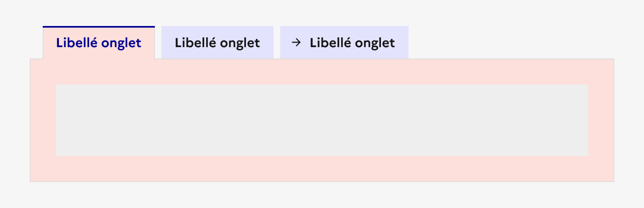This screenshot has height=208, width=644.
Task: Click the top-left corner of the gray placeholder
Action: pyautogui.click(x=57, y=86)
